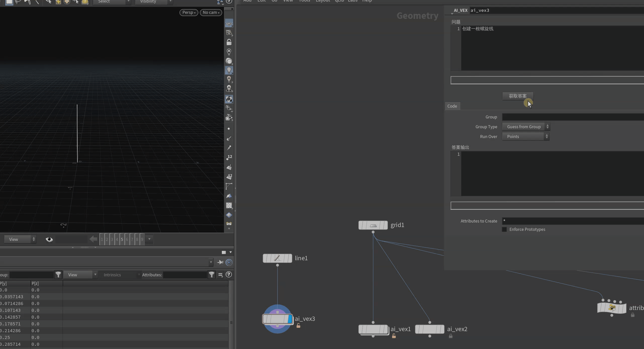Enable the Enforce Prototypes checkbox
Viewport: 644px width, 349px height.
point(504,229)
